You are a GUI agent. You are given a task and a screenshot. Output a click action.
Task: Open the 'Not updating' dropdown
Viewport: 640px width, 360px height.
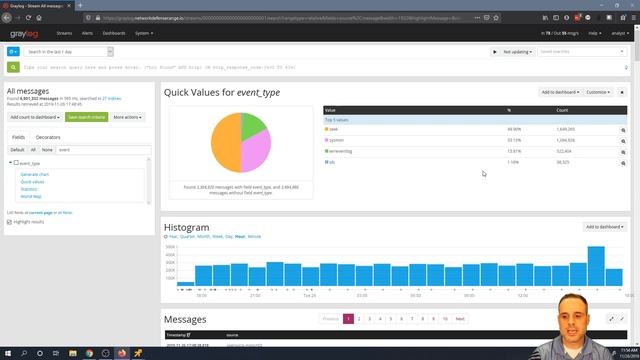pyautogui.click(x=517, y=52)
